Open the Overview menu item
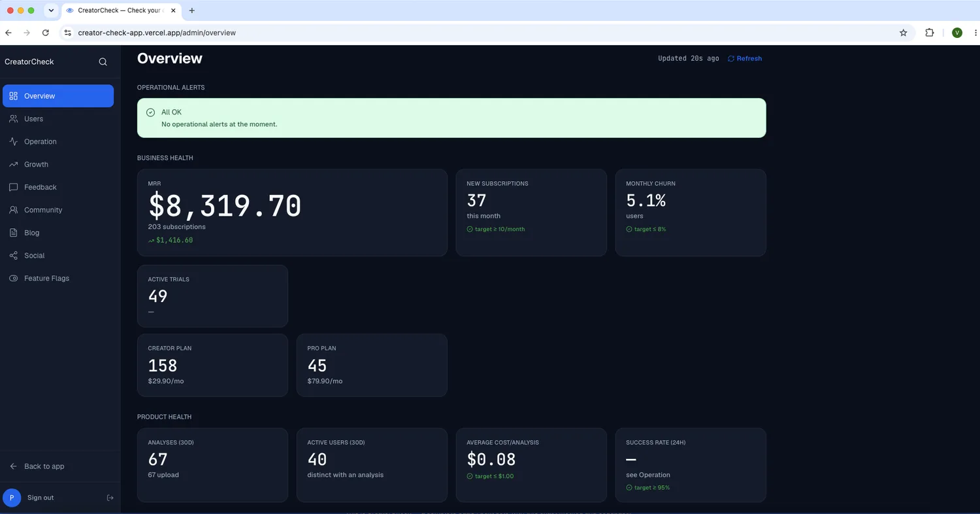The image size is (980, 514). (x=58, y=96)
